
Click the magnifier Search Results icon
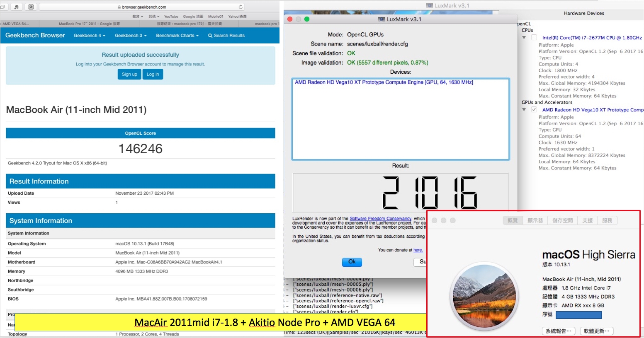click(210, 36)
